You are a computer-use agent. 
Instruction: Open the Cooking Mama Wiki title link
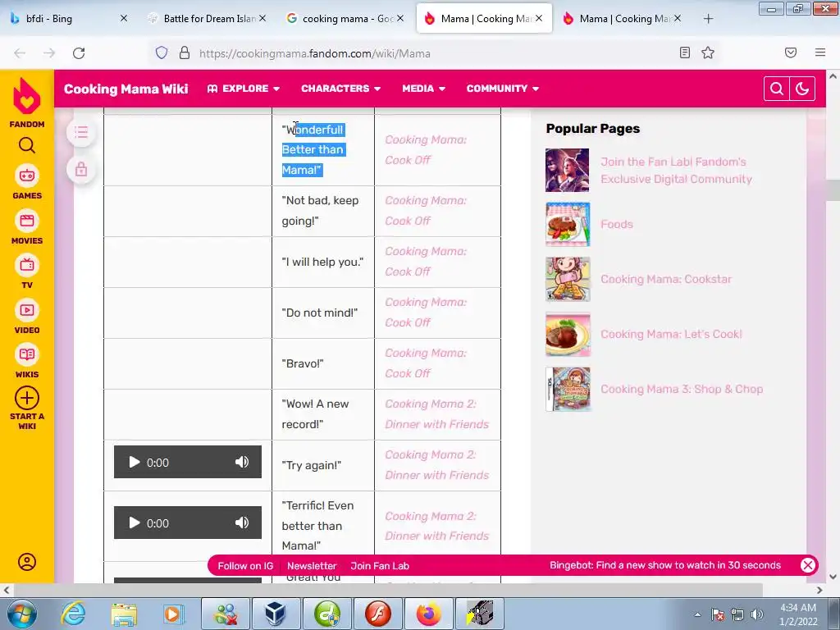pos(126,89)
